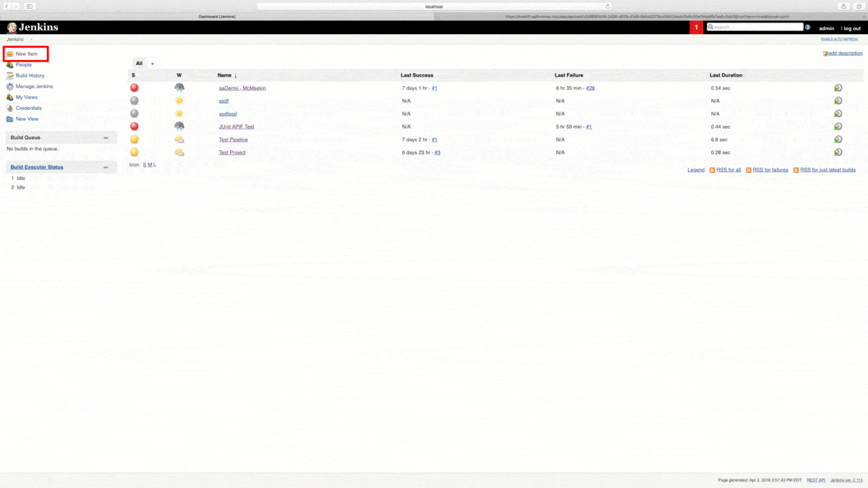Trigger a build for aaDemo - McMeekin
This screenshot has height=488, width=868.
point(838,87)
